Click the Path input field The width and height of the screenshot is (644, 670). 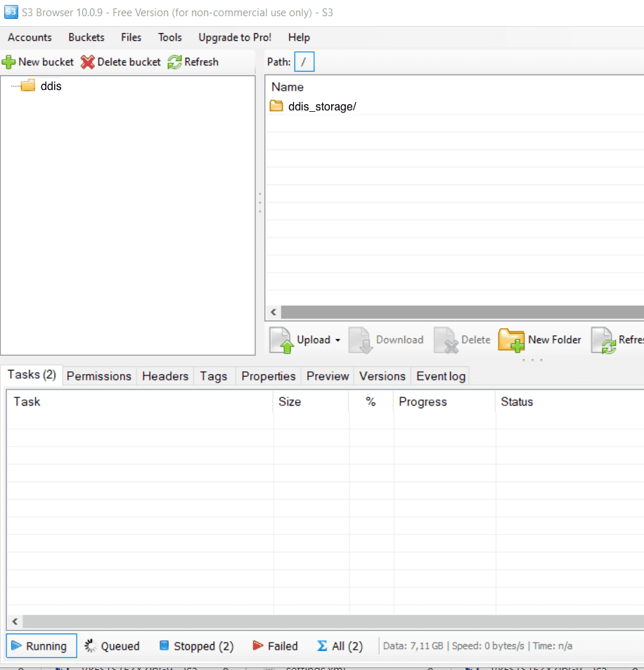coord(304,62)
